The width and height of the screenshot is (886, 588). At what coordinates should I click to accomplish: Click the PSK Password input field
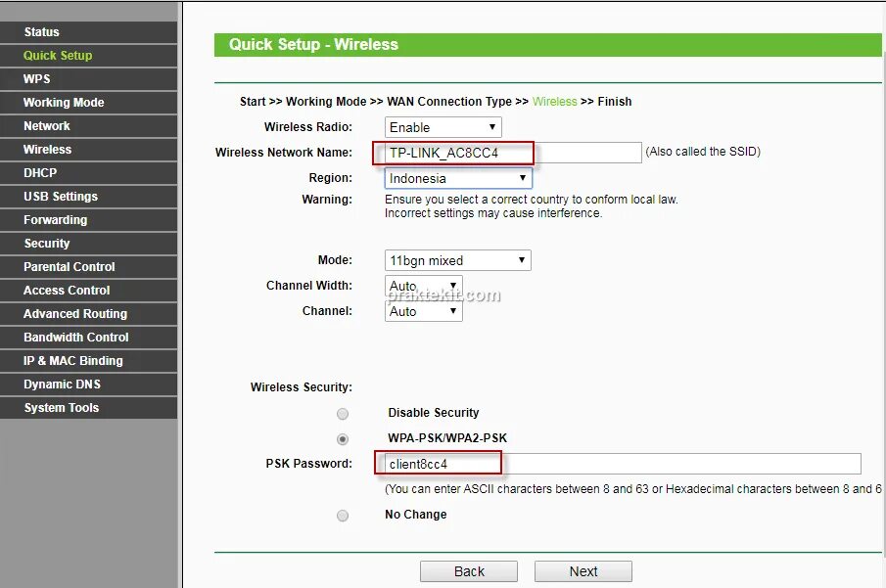click(623, 464)
